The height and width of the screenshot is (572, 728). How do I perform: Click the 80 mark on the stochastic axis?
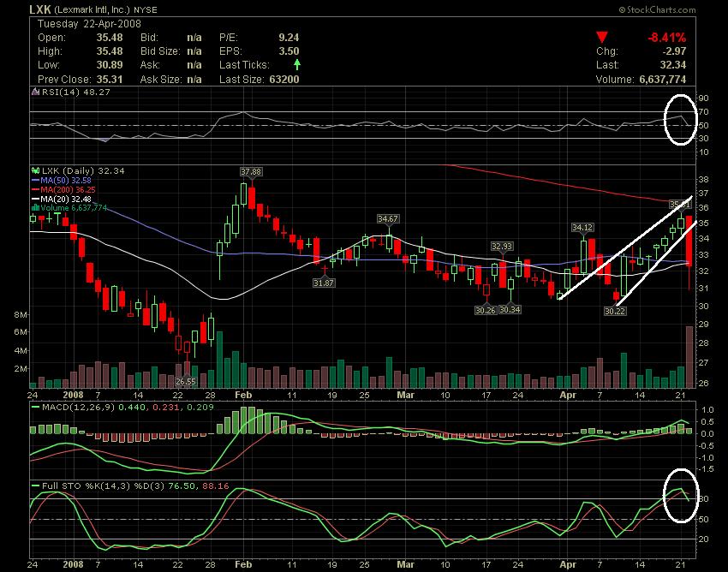pyautogui.click(x=703, y=499)
